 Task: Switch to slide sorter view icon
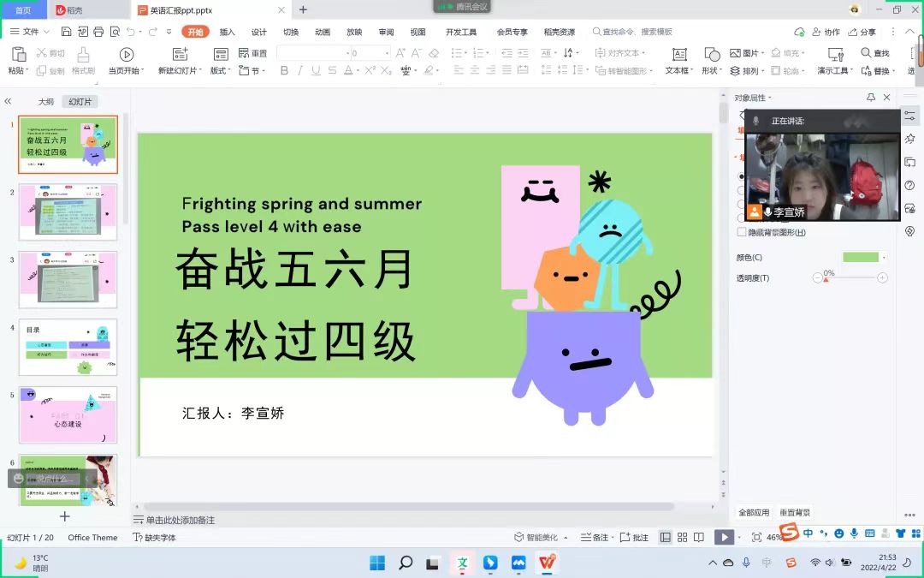tap(682, 537)
